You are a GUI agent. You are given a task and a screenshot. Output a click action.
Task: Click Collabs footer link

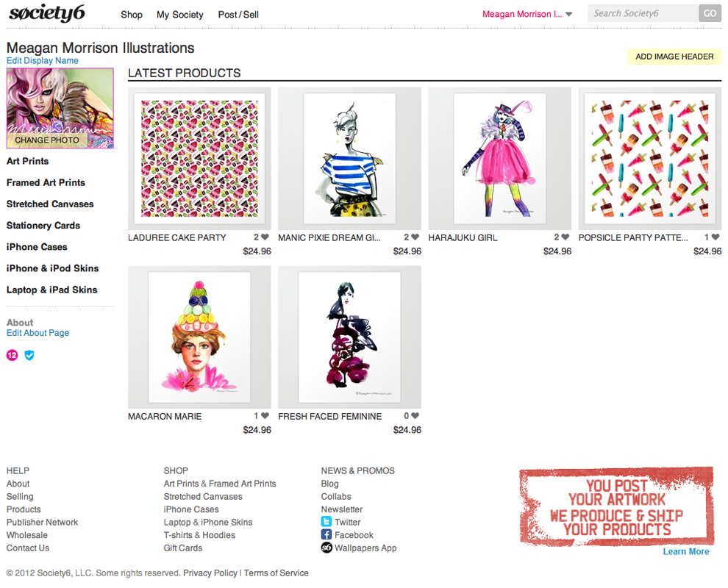(x=336, y=497)
